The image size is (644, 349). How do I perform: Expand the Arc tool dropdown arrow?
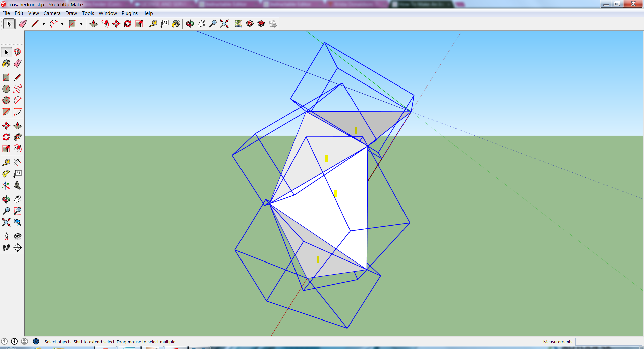coord(62,24)
